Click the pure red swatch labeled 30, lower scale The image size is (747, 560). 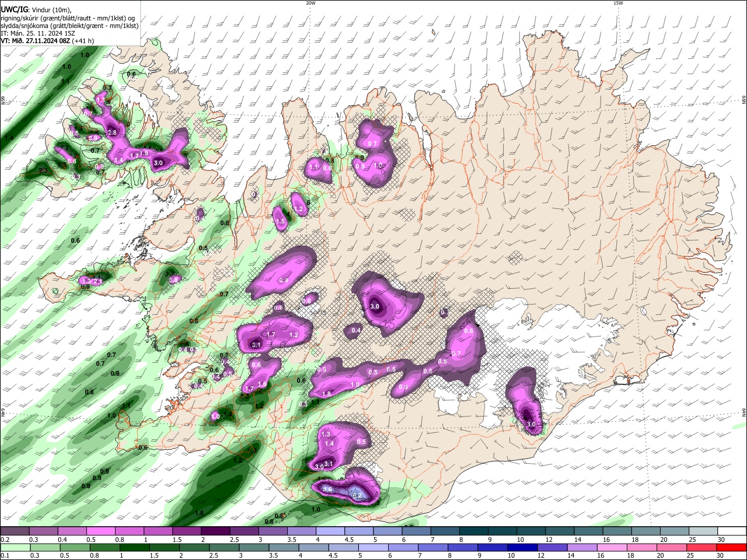click(732, 547)
